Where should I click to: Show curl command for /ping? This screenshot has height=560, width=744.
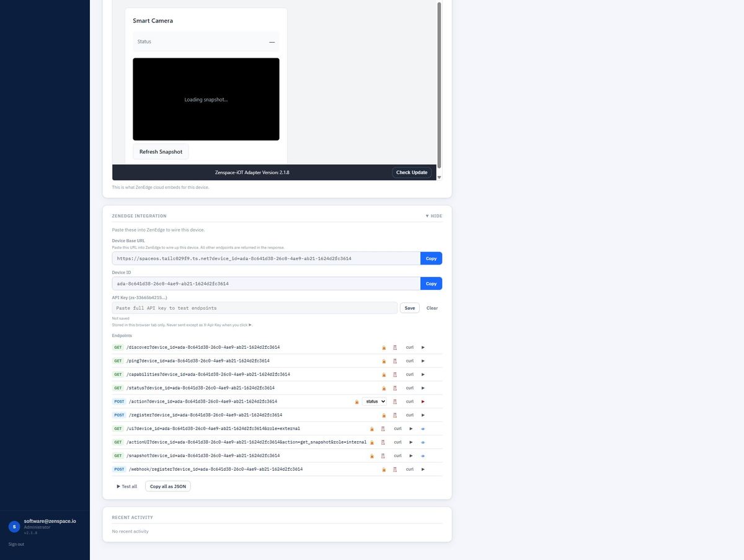click(x=410, y=361)
